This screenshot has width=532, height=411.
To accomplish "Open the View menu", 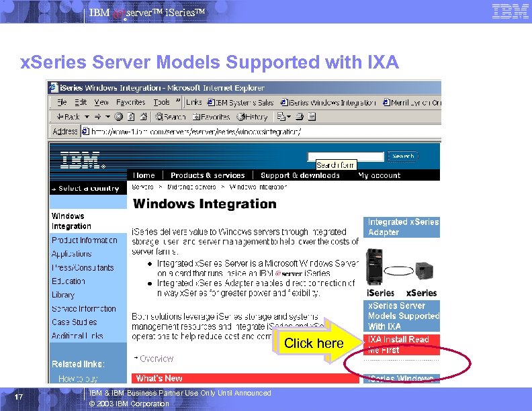I will click(x=101, y=102).
